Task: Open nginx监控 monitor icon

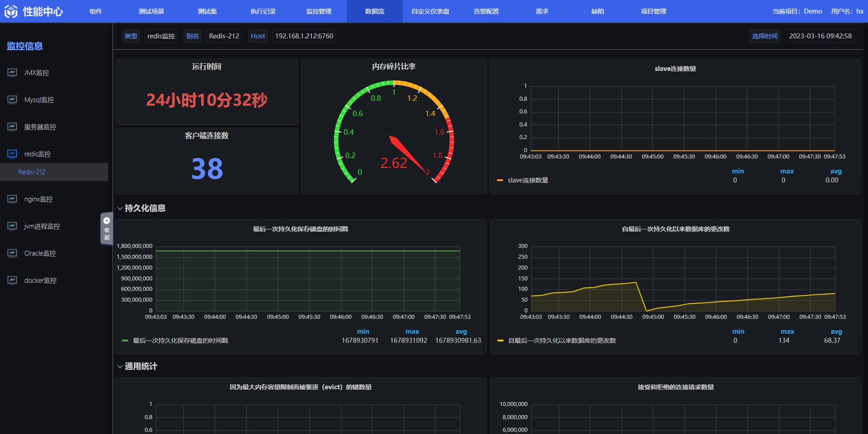Action: (12, 199)
